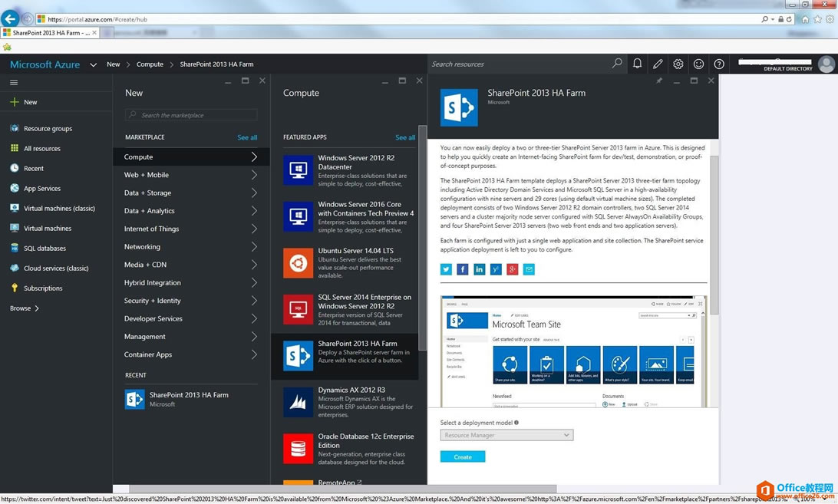Expand the Browse option in sidebar

25,308
